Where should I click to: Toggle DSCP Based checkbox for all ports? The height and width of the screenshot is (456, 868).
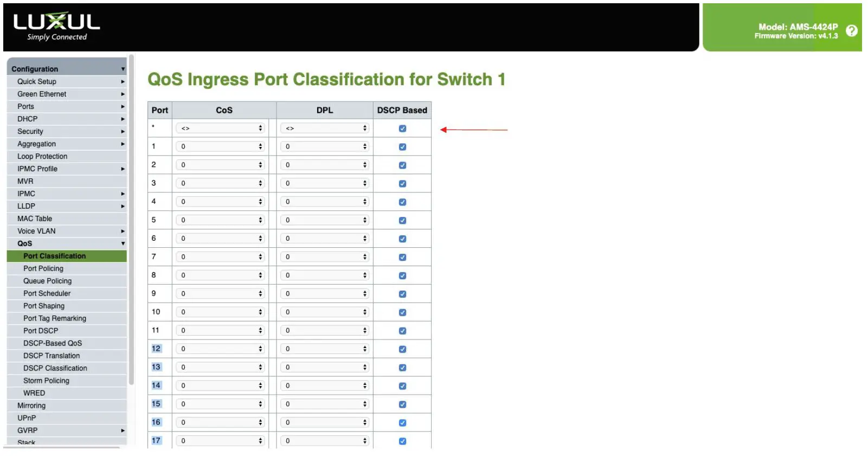pos(402,129)
